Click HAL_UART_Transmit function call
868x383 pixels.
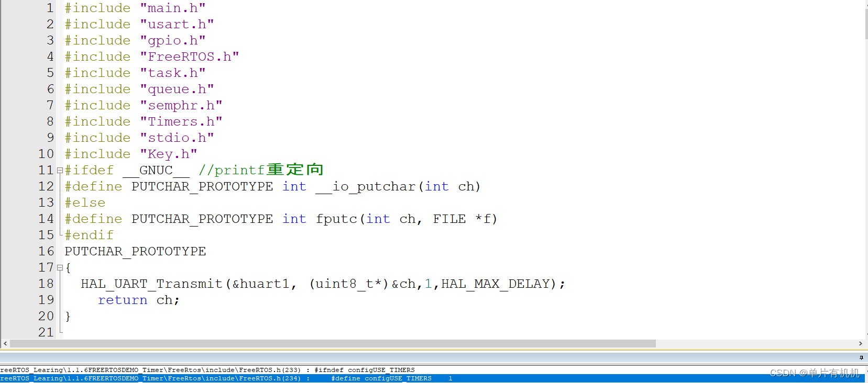click(152, 284)
